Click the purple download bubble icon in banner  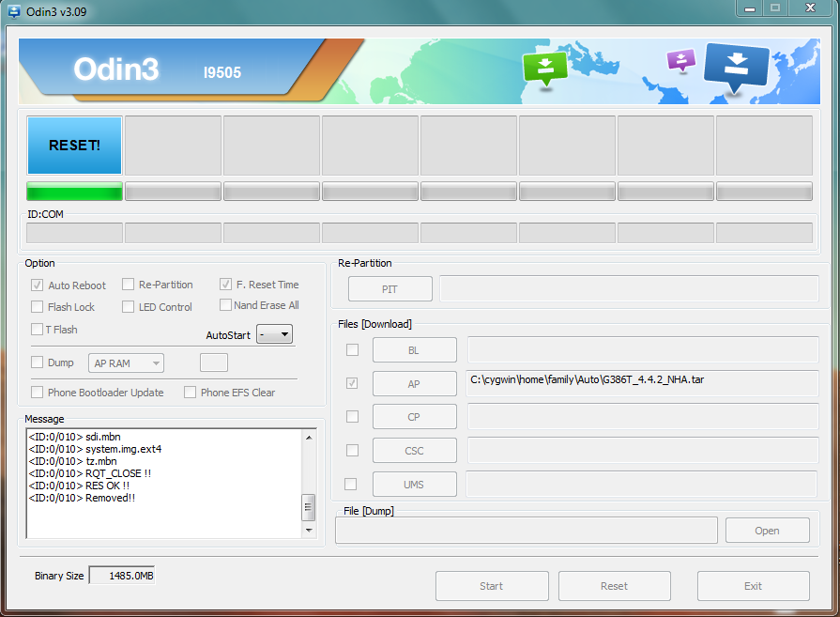tap(680, 60)
